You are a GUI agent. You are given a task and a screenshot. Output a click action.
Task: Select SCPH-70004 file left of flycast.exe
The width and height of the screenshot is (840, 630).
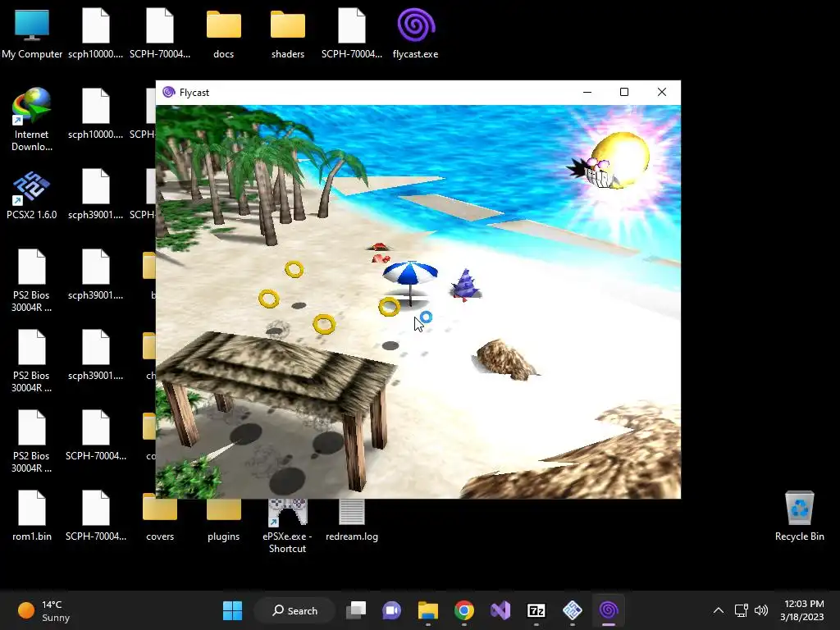click(352, 34)
